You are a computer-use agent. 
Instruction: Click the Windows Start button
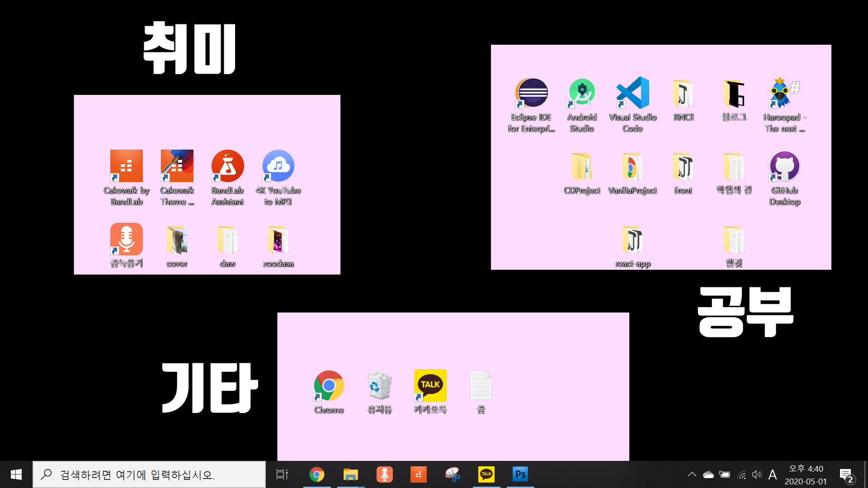pos(16,474)
